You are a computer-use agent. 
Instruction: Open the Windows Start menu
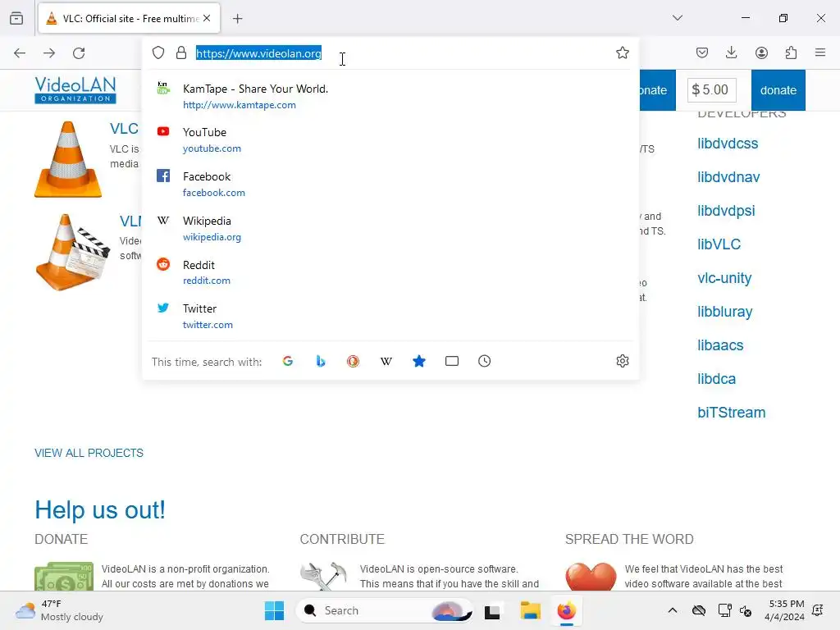coord(274,610)
